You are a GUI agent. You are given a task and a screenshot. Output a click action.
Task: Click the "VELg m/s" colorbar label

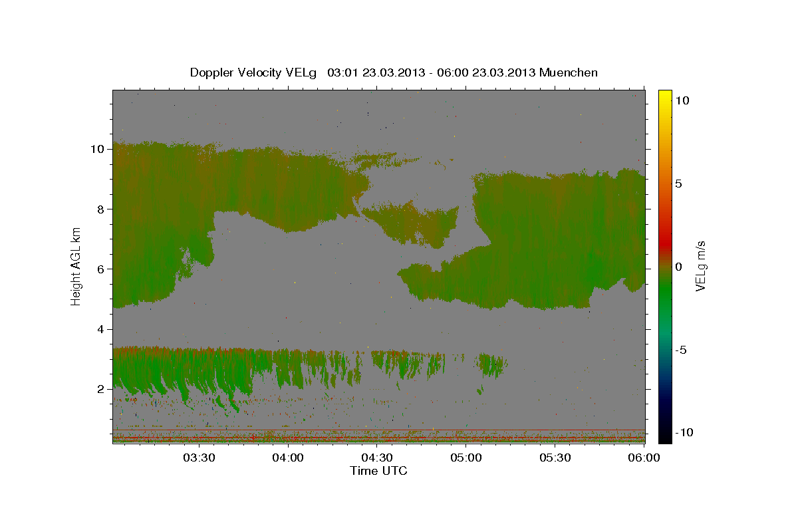pos(700,267)
